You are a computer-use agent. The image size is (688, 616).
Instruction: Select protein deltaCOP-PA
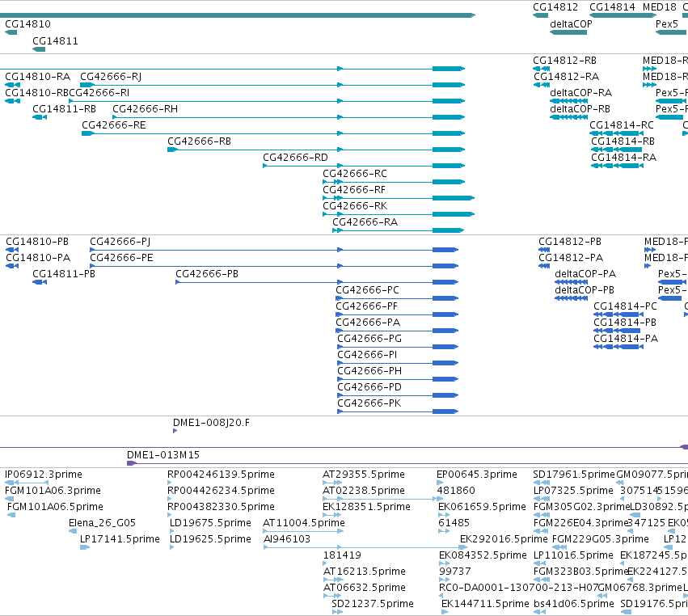click(x=585, y=274)
